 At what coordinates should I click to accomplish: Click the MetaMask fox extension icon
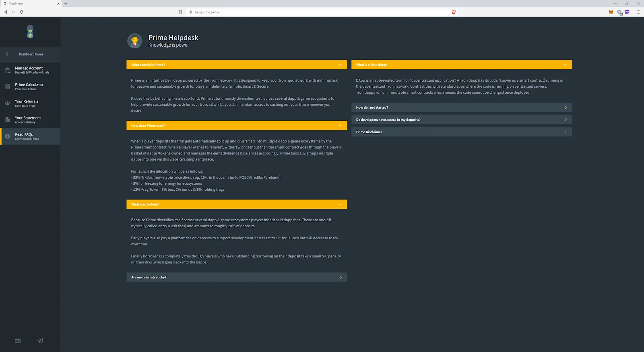(x=611, y=12)
